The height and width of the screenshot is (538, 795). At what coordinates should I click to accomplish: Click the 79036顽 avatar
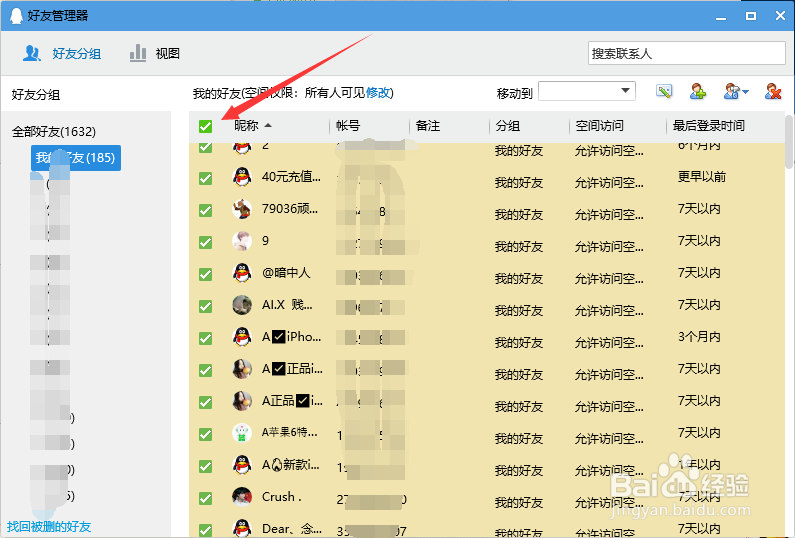click(x=242, y=209)
